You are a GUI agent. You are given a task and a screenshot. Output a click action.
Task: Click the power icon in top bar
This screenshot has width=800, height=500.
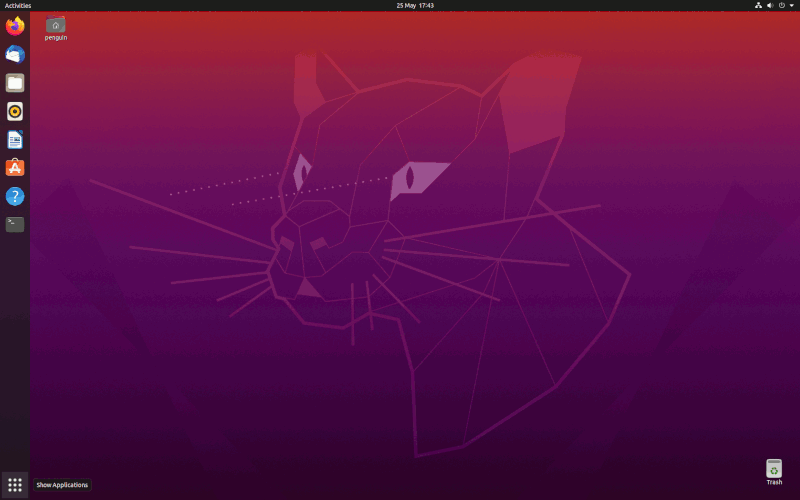point(782,5)
